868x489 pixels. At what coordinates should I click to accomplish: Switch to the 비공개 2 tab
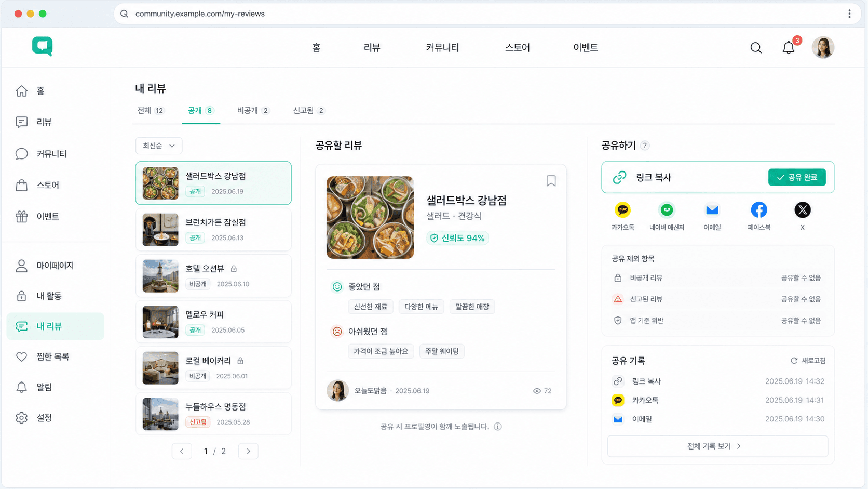point(253,111)
